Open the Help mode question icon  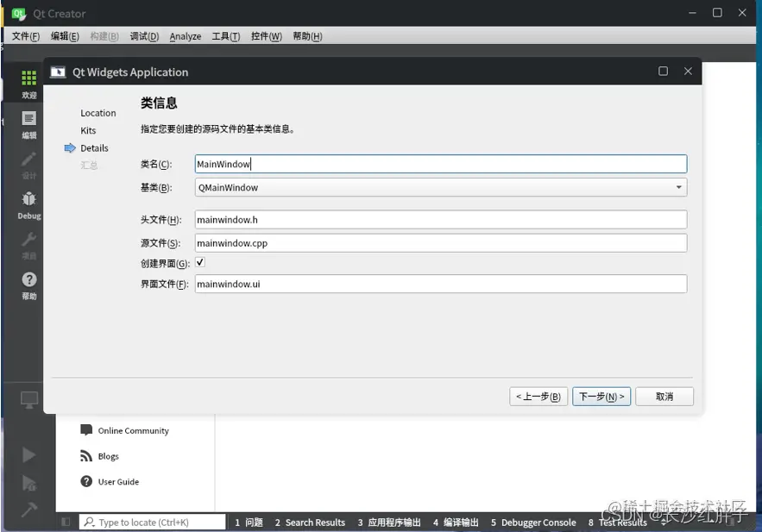click(29, 279)
